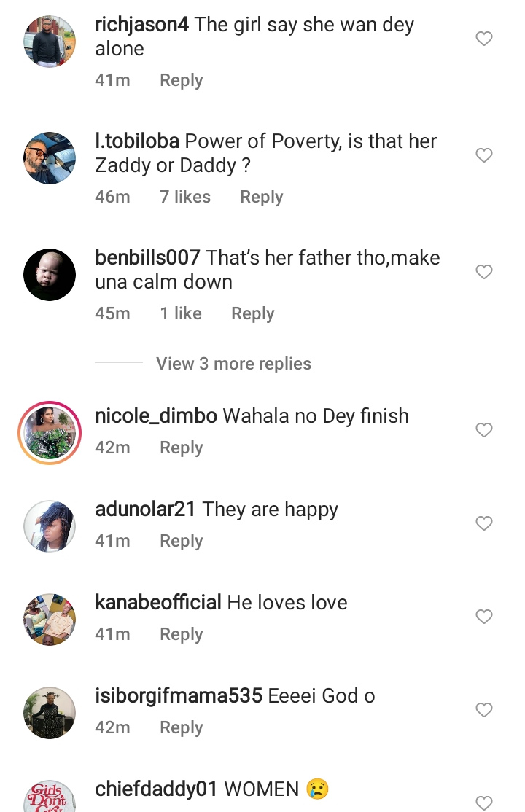The image size is (525, 812).
Task: Open benbills007's profile by username
Action: pyautogui.click(x=147, y=257)
